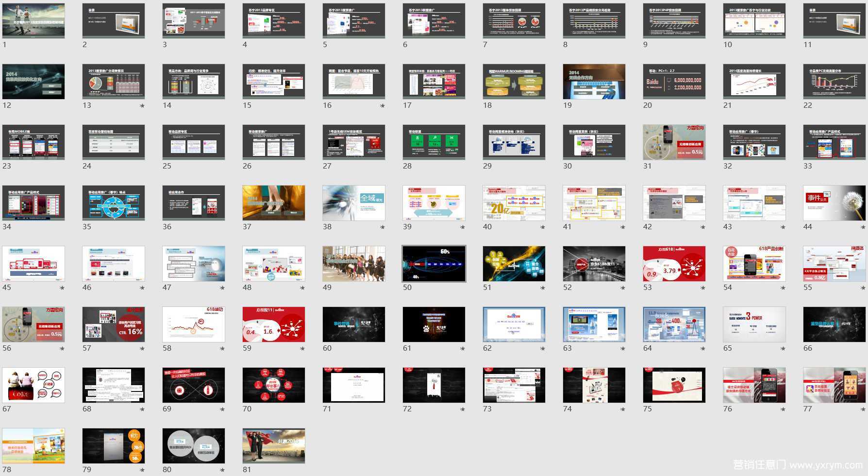Click the animation star icon under slide 45
The height and width of the screenshot is (476, 868).
click(x=62, y=288)
